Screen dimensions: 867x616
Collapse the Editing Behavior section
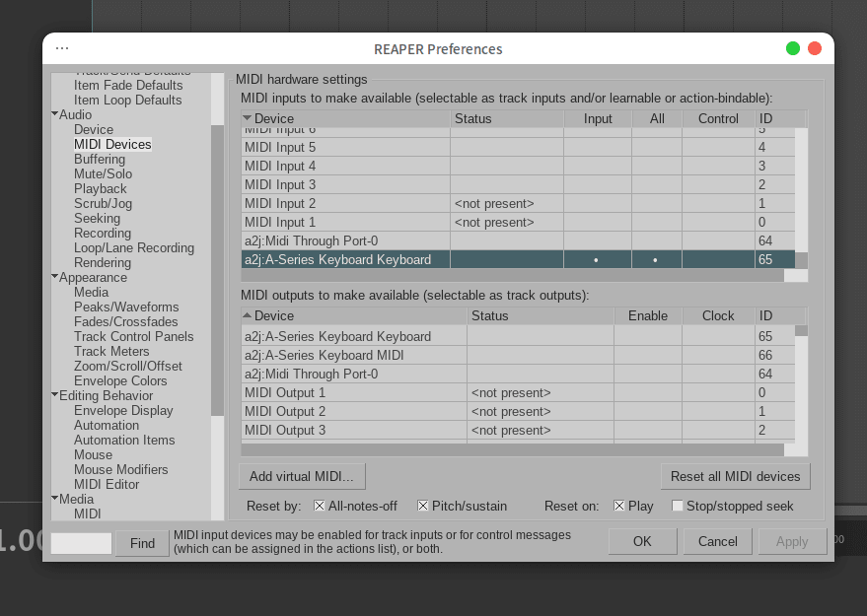[54, 395]
